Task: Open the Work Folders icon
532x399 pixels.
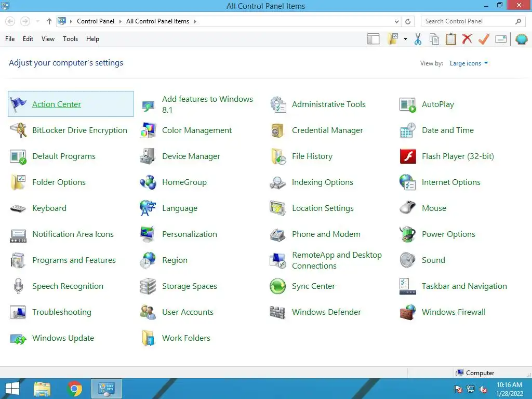Action: 148,338
